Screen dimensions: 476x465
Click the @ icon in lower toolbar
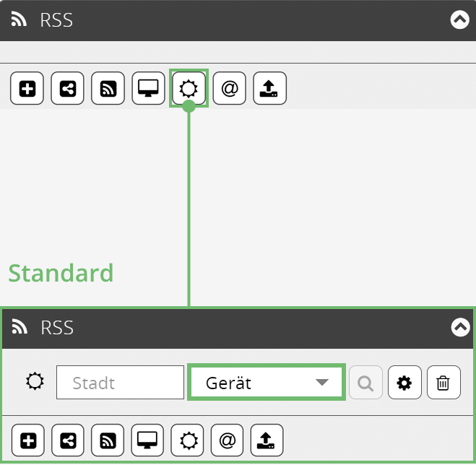(x=228, y=439)
